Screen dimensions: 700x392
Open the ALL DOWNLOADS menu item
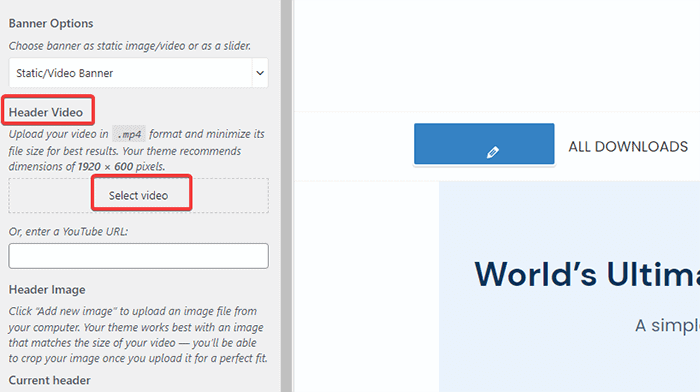(628, 146)
